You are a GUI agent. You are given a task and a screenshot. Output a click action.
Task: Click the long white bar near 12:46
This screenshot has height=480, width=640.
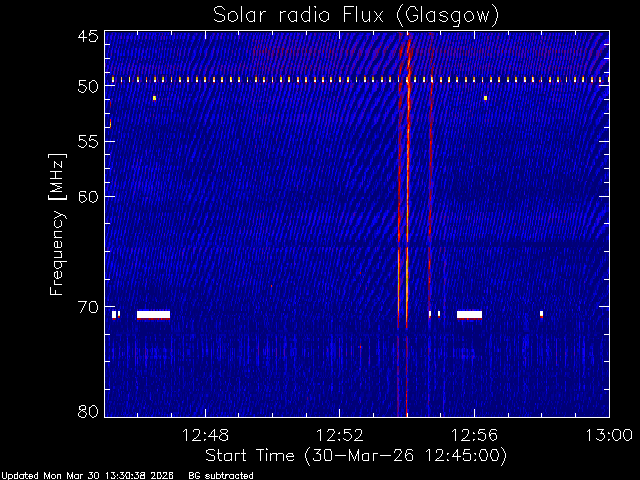click(x=153, y=315)
